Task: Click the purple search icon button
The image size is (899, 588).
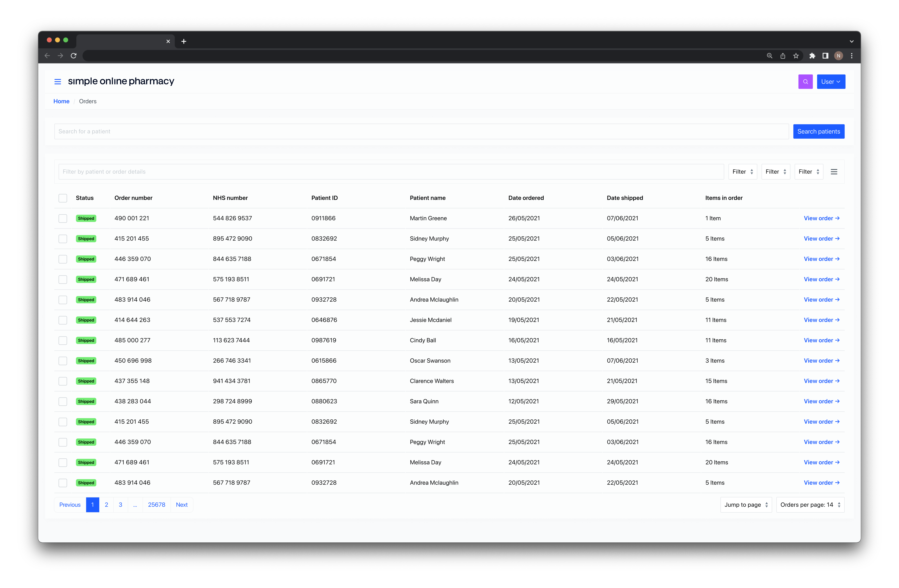Action: tap(805, 82)
